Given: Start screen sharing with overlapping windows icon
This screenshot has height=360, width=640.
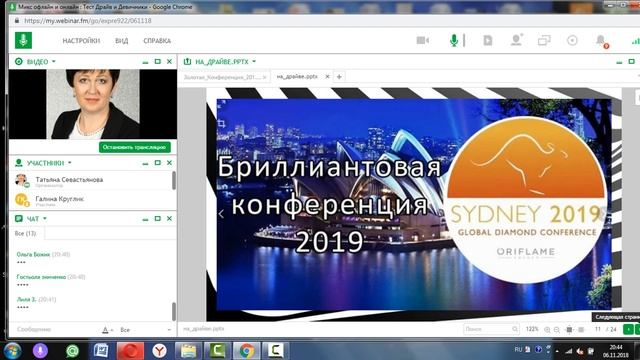Looking at the screenshot, I should pos(544,40).
